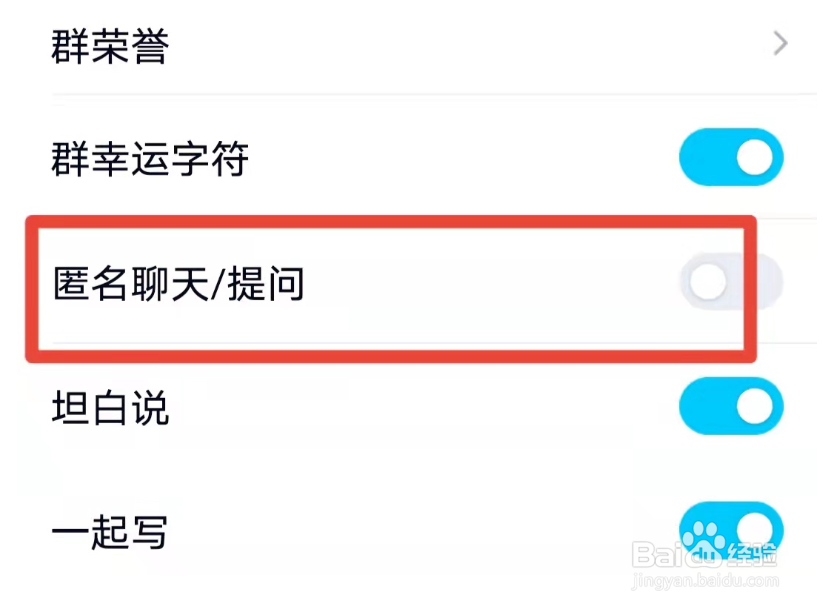This screenshot has width=823, height=609.
Task: Click the grey knob of 匿名聊天/提问 switch
Action: pyautogui.click(x=708, y=282)
